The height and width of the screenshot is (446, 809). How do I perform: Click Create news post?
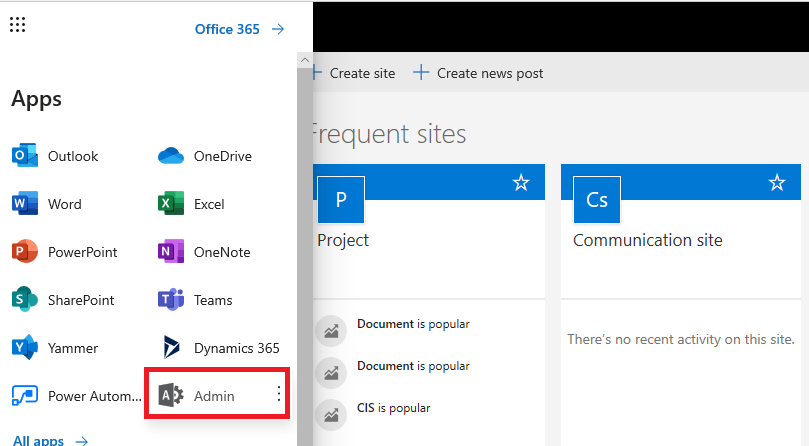pyautogui.click(x=478, y=73)
